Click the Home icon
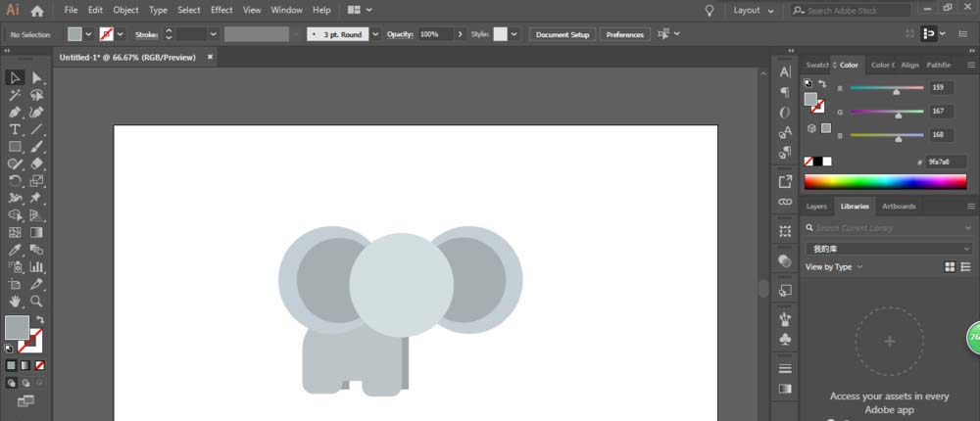The image size is (980, 421). coord(37,11)
